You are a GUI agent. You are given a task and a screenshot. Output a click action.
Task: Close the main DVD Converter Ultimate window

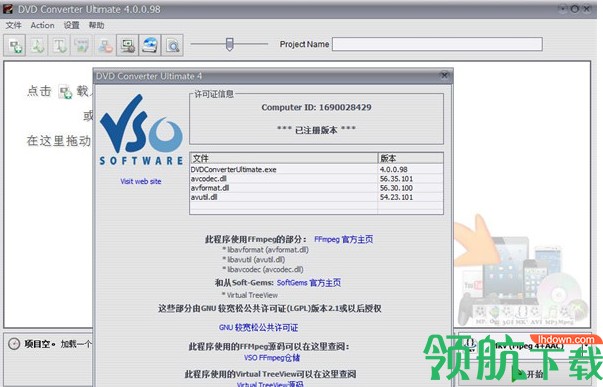tap(587, 8)
